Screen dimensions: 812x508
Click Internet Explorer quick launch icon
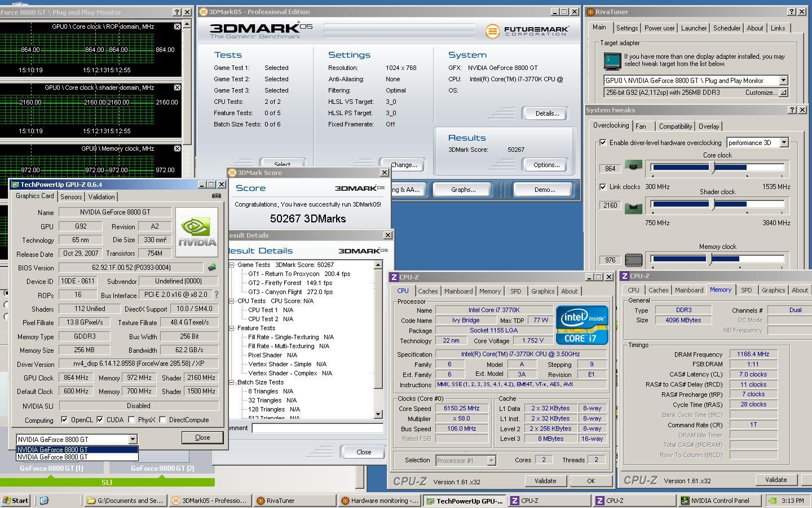[x=44, y=500]
